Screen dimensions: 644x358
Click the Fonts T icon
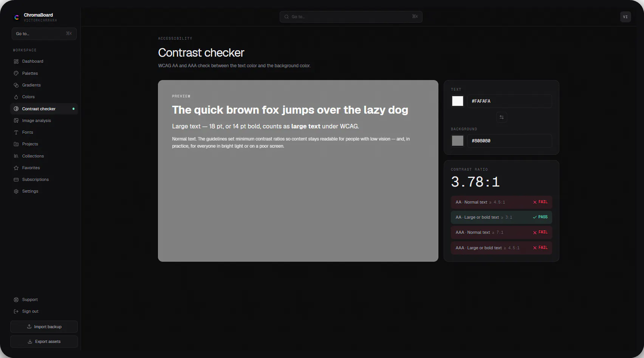pyautogui.click(x=16, y=132)
